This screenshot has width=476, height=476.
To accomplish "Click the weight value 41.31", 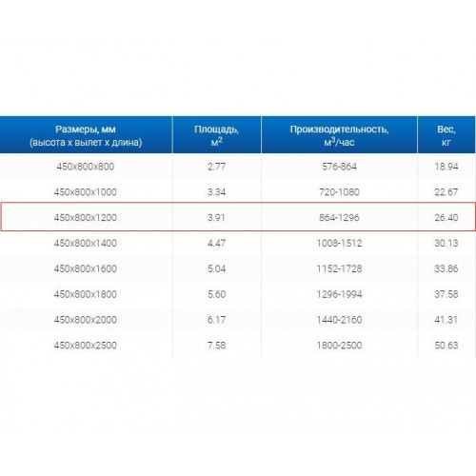I will pos(446,320).
